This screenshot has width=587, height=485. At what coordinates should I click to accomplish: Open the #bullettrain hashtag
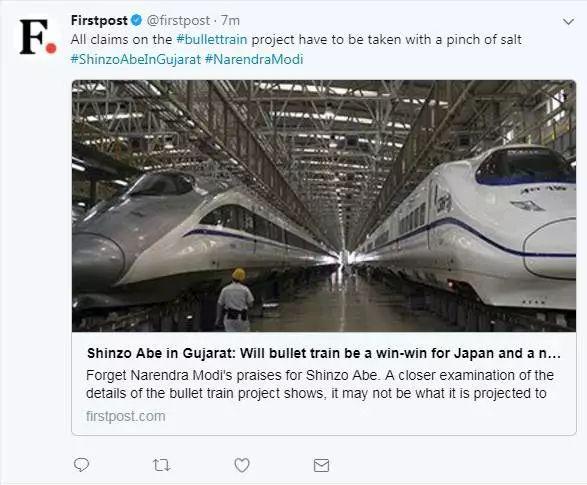[212, 39]
